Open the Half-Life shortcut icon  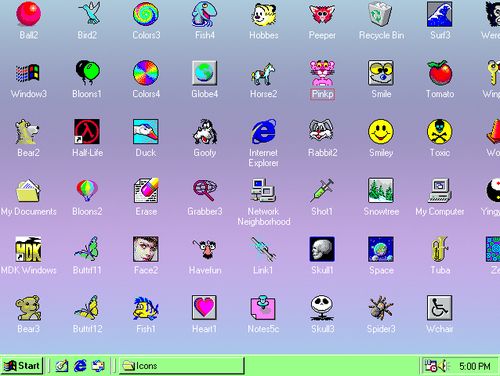pos(87,131)
